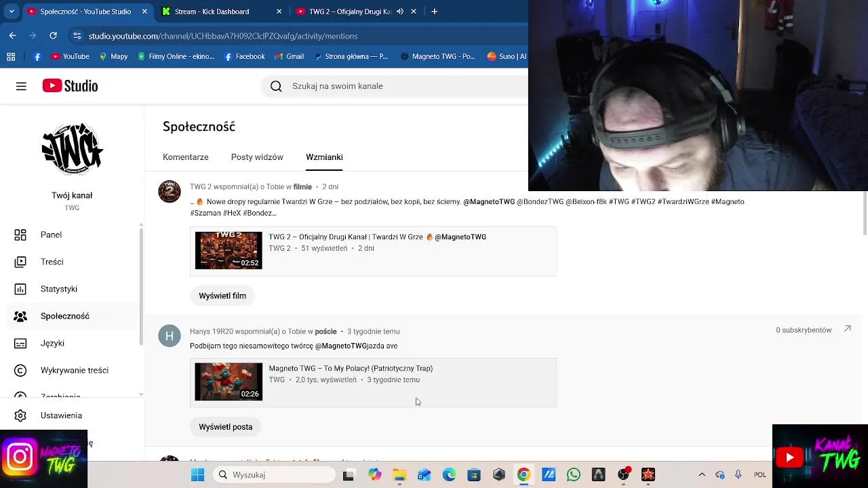This screenshot has height=488, width=868.
Task: Show hidden system tray icons
Action: coord(702,475)
